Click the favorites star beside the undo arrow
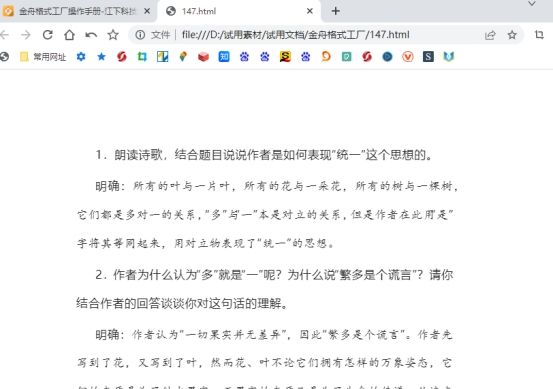Viewport: 553px width, 389px height. click(113, 35)
